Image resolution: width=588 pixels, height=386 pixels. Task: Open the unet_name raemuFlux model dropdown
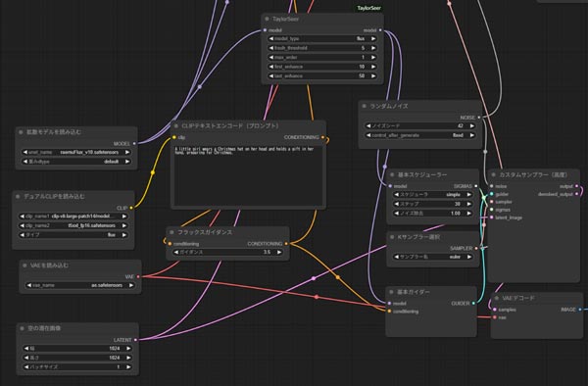(76, 152)
